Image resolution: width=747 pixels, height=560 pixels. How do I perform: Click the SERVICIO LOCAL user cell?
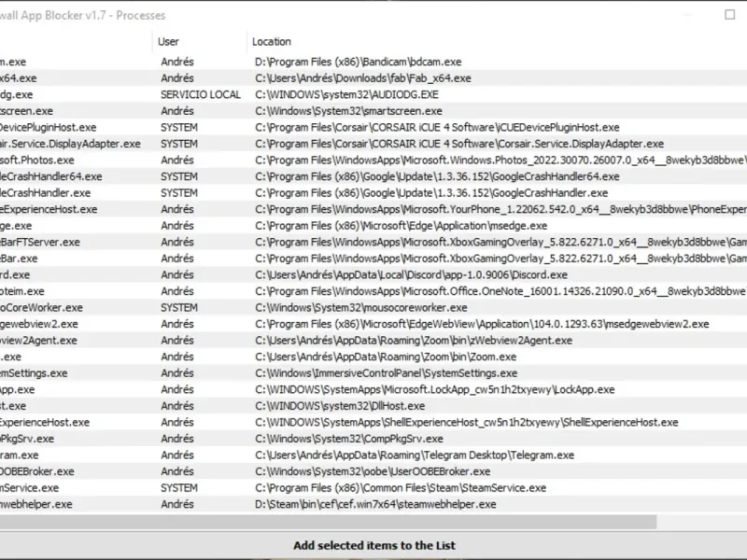point(201,94)
